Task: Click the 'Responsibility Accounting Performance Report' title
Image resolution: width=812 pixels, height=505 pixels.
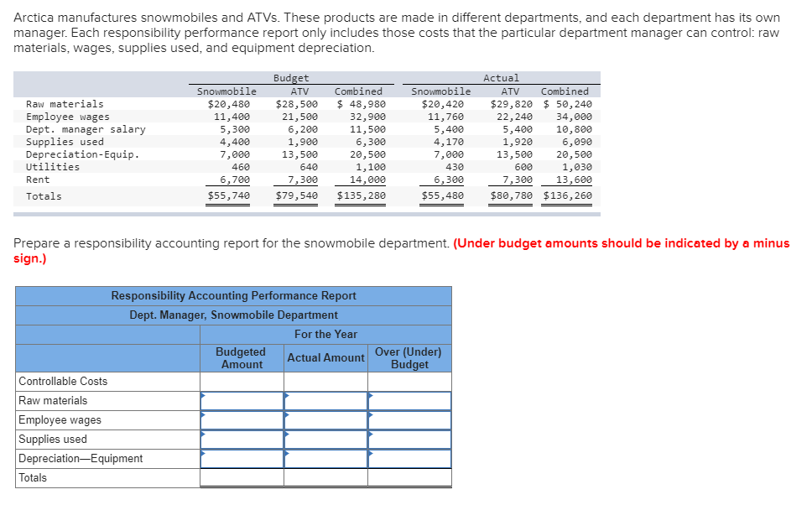Action: [x=233, y=296]
